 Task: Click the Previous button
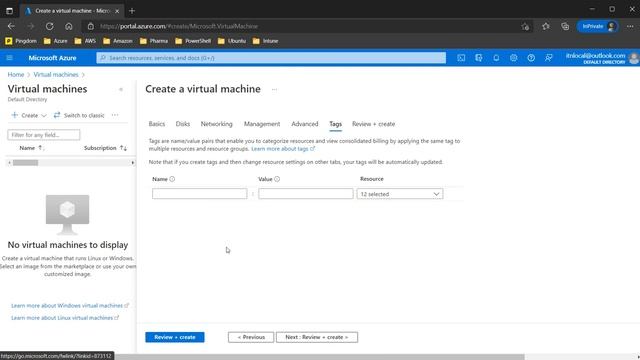251,337
